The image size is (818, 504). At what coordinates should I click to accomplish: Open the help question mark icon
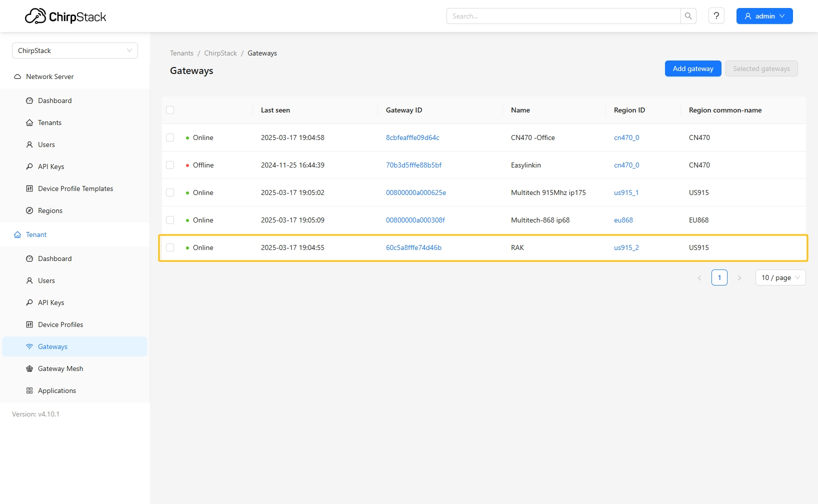(x=716, y=16)
